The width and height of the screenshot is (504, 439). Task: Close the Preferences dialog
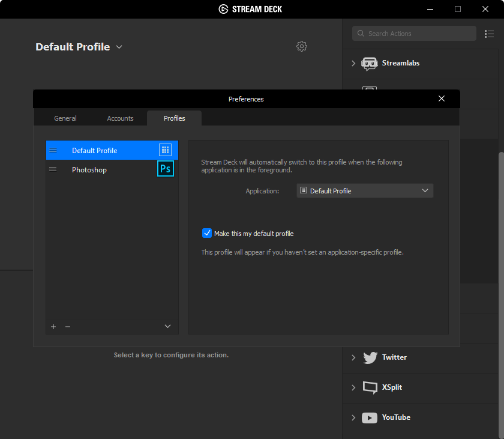(x=442, y=98)
